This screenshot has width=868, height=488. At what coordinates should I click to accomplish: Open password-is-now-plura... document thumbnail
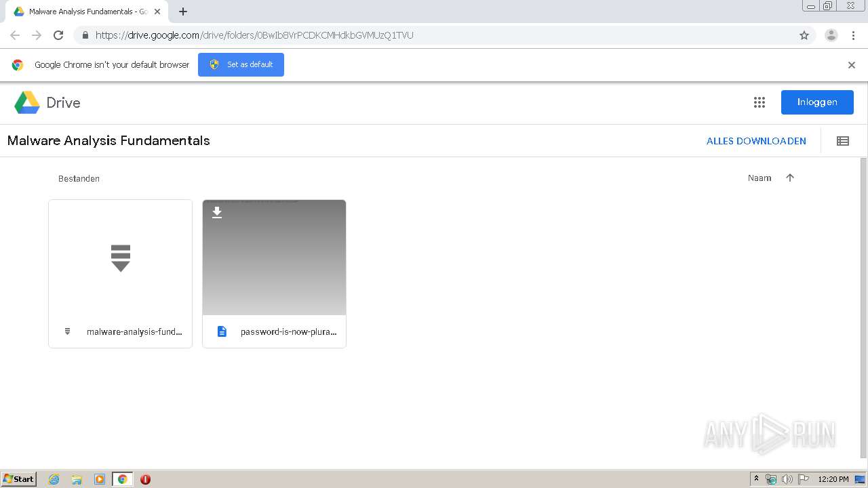point(275,258)
